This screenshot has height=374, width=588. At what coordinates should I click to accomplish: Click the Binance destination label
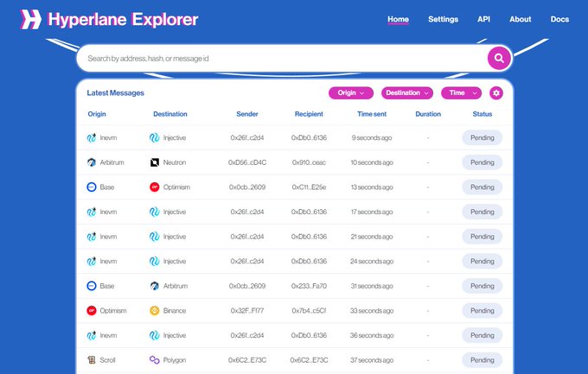[x=175, y=311]
